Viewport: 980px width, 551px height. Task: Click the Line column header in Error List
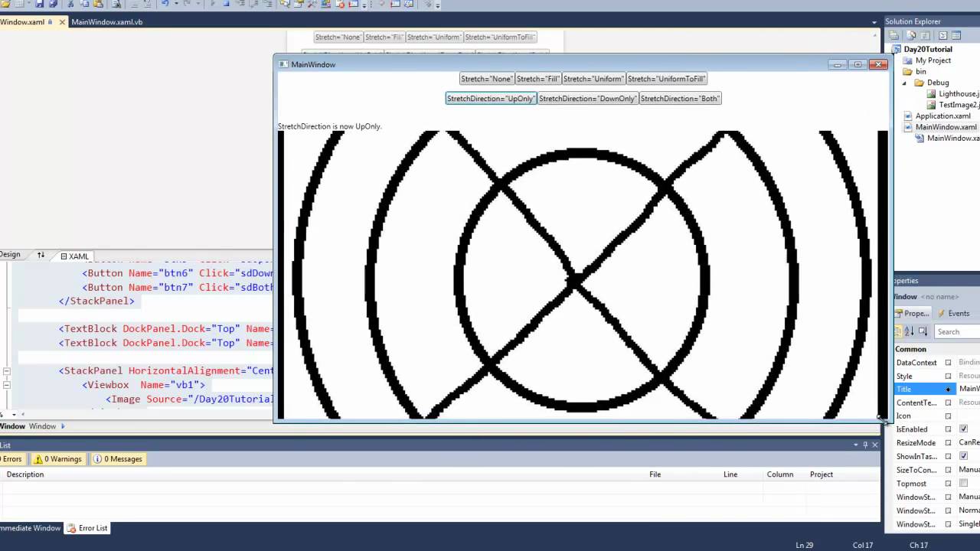pyautogui.click(x=730, y=474)
